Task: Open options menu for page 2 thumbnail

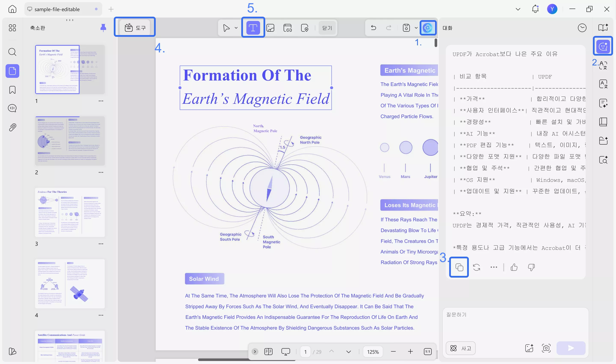Action: (x=101, y=172)
